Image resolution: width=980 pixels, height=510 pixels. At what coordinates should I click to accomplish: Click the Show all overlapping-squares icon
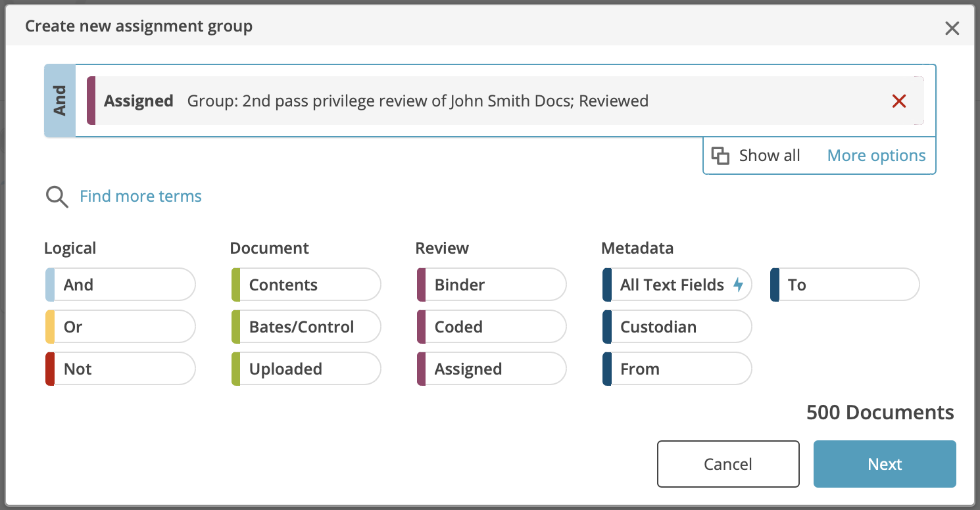[x=721, y=155]
